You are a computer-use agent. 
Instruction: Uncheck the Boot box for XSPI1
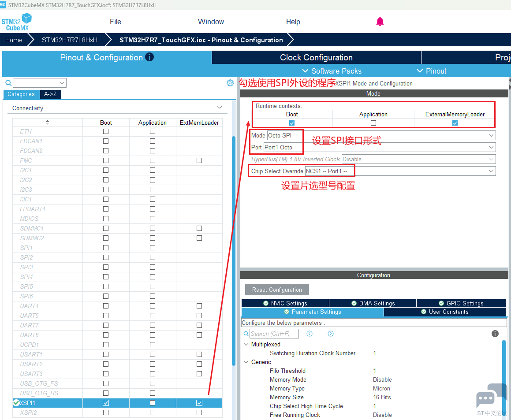tap(105, 403)
